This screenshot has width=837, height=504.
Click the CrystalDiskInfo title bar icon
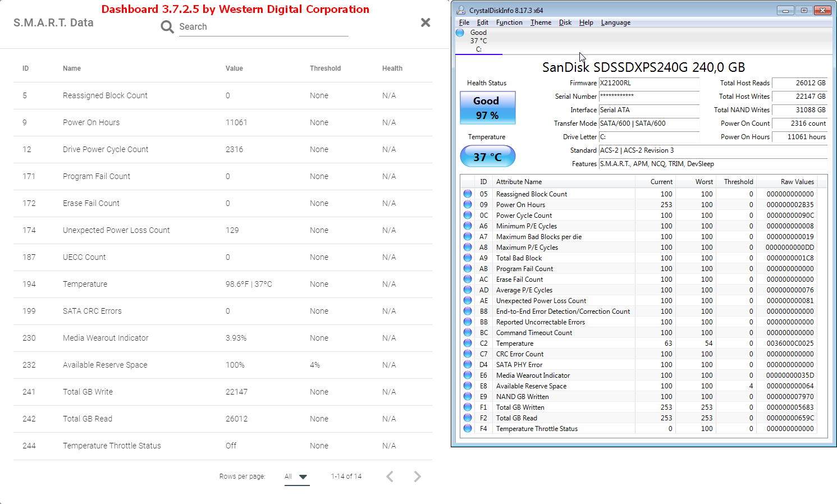pyautogui.click(x=461, y=10)
